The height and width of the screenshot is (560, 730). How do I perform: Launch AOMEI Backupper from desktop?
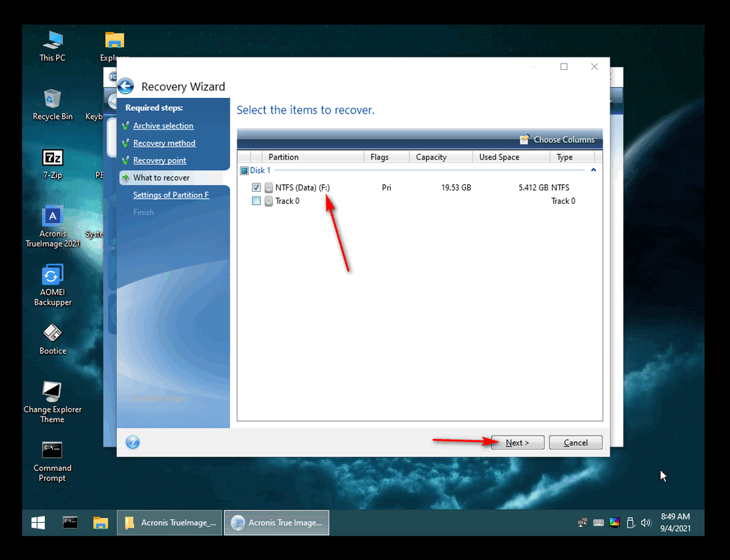point(53,285)
